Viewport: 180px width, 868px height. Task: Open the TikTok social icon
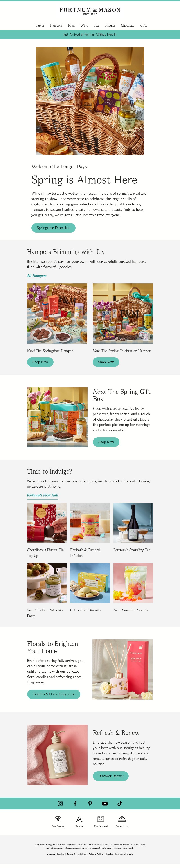coord(120,803)
